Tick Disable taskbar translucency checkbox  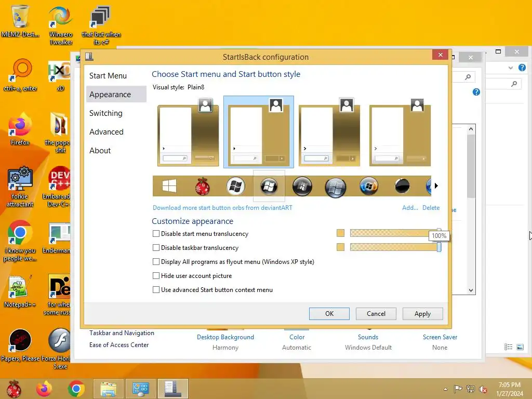[x=156, y=248]
